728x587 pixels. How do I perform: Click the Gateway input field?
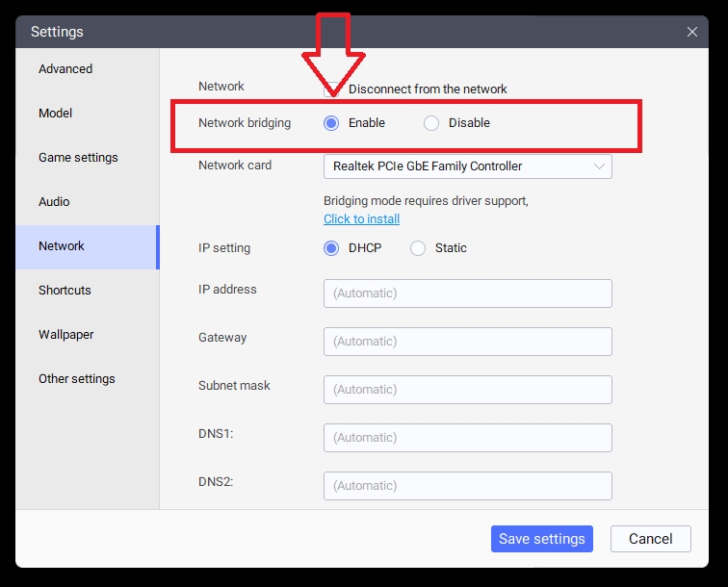[x=467, y=342]
